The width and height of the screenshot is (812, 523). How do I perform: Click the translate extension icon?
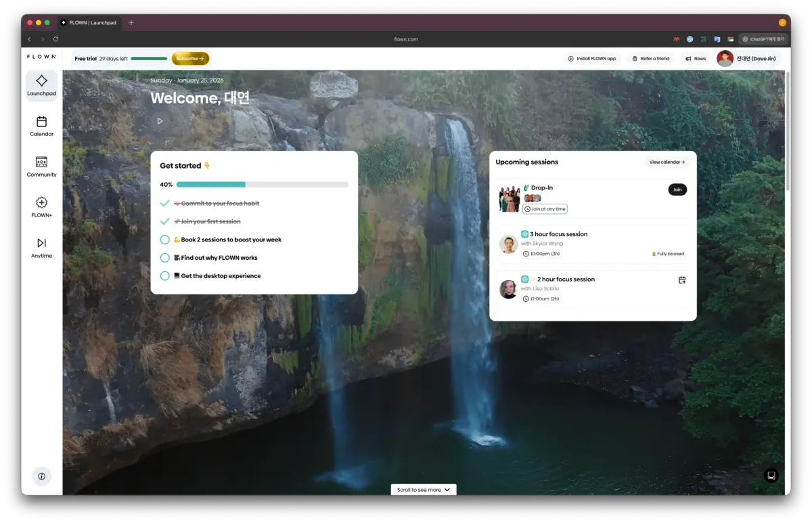click(717, 39)
